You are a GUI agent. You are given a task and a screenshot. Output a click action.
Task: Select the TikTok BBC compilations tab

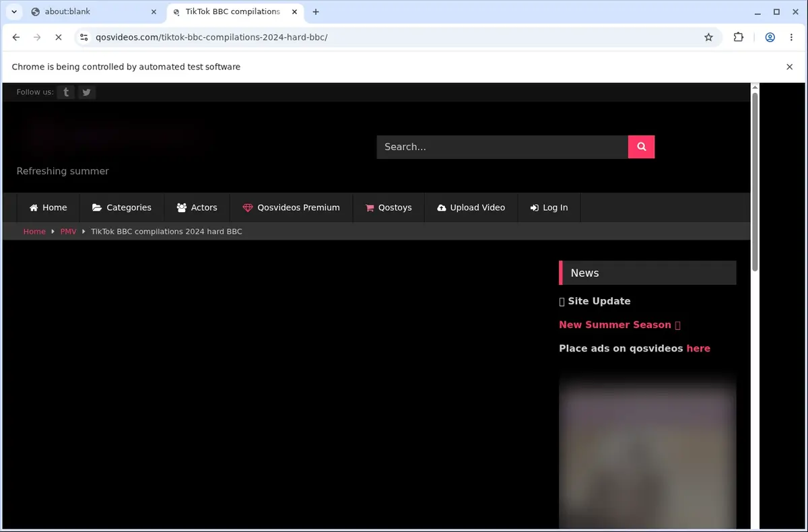[234, 11]
